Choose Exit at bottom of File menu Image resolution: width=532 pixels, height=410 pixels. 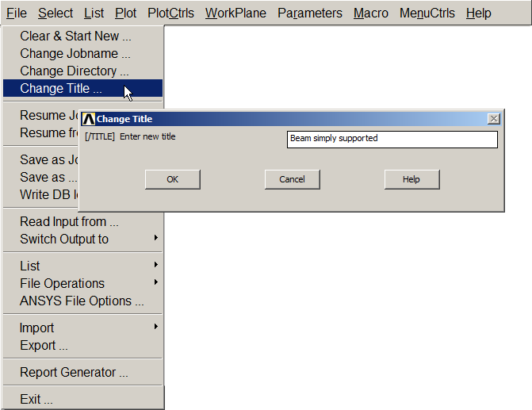36,399
